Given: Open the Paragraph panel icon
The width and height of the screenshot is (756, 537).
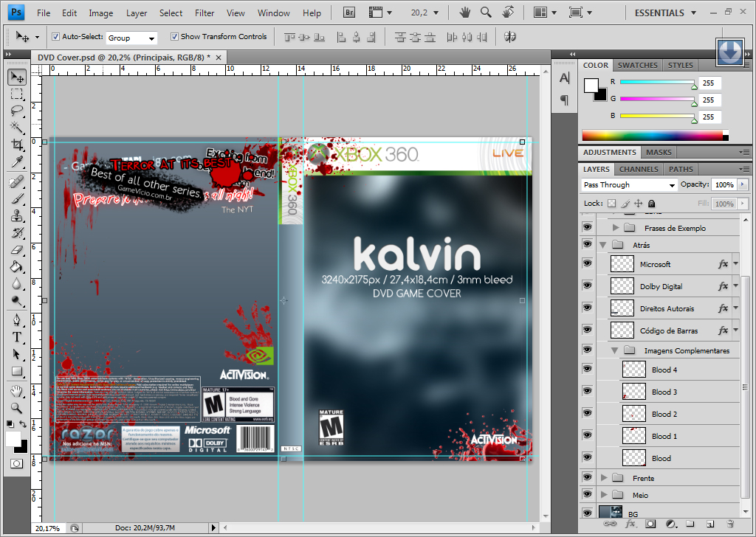Looking at the screenshot, I should tap(565, 100).
